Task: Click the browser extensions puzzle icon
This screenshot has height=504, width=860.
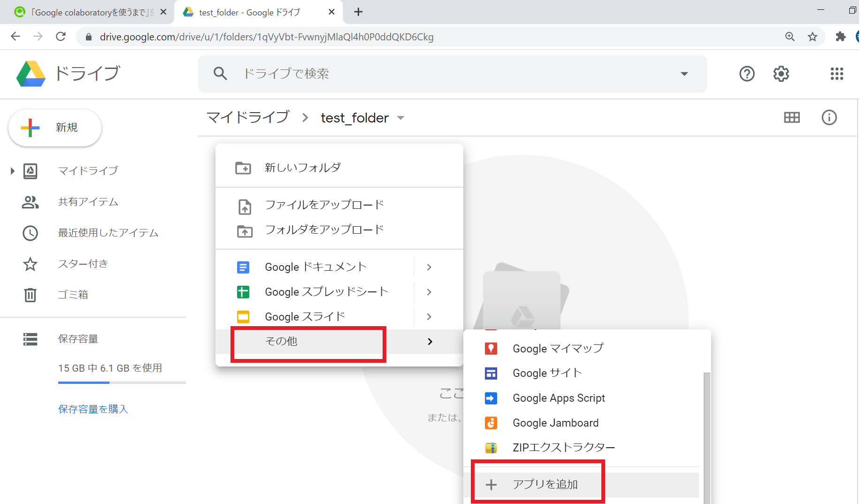Action: (x=841, y=37)
